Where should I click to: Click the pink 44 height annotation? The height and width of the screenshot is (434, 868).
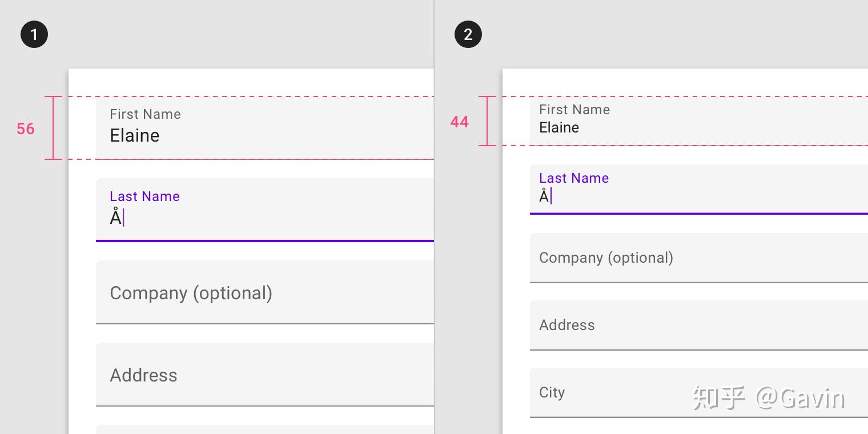coord(460,122)
